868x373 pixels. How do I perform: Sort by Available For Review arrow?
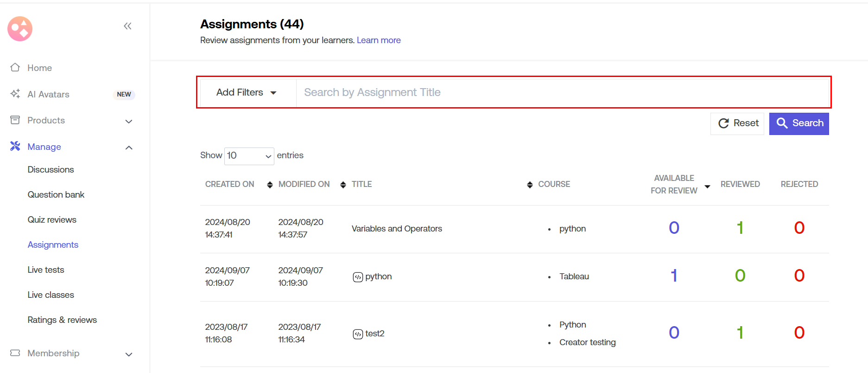(x=707, y=186)
